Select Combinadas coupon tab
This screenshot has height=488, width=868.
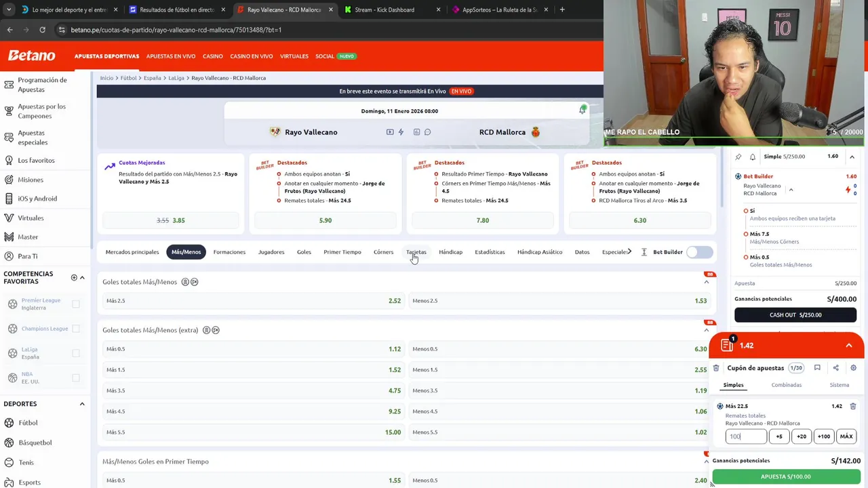tap(786, 385)
